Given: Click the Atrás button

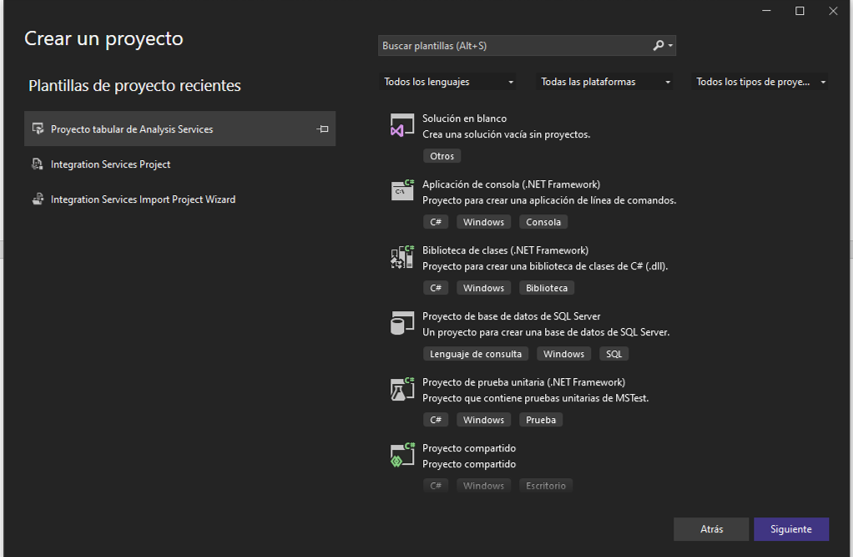Looking at the screenshot, I should pos(711,529).
